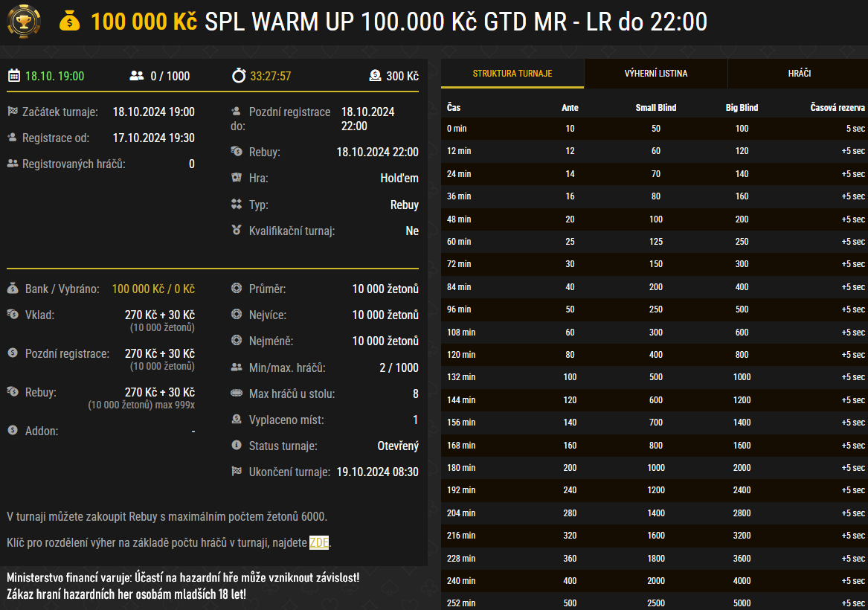Image resolution: width=868 pixels, height=610 pixels.
Task: Click the medal icon beside Kvalifikační turnaj
Action: (237, 231)
